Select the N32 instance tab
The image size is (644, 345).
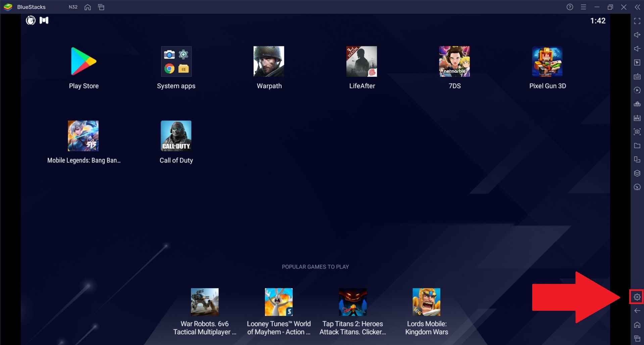point(72,7)
